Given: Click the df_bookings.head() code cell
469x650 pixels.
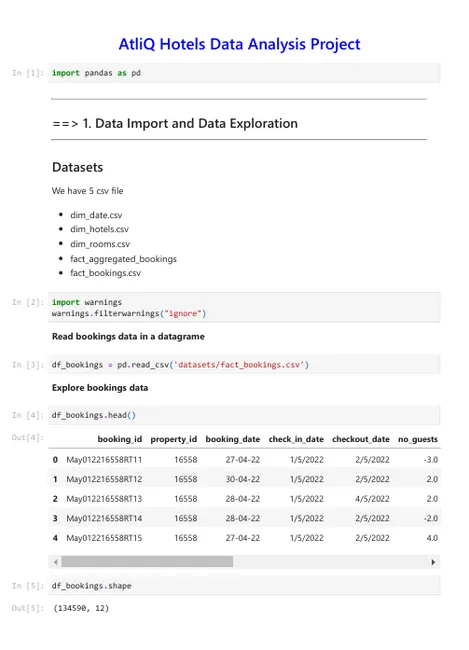Looking at the screenshot, I should click(x=244, y=415).
